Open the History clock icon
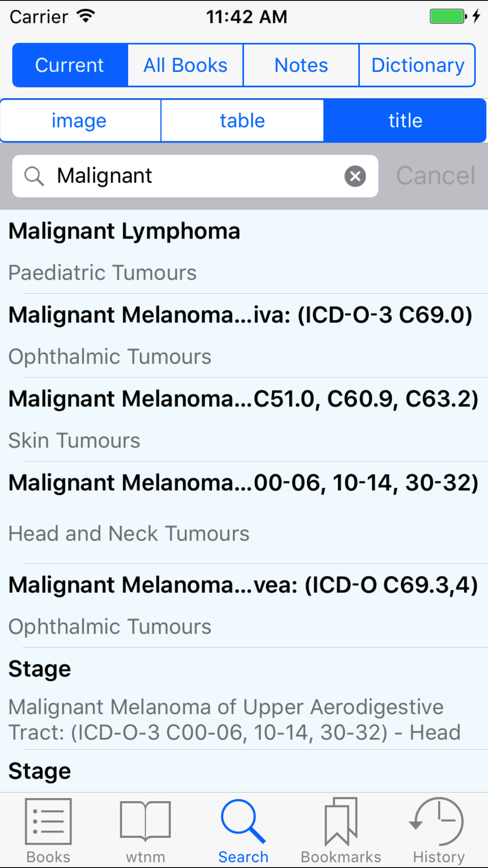Viewport: 488px width, 868px height. 438,822
